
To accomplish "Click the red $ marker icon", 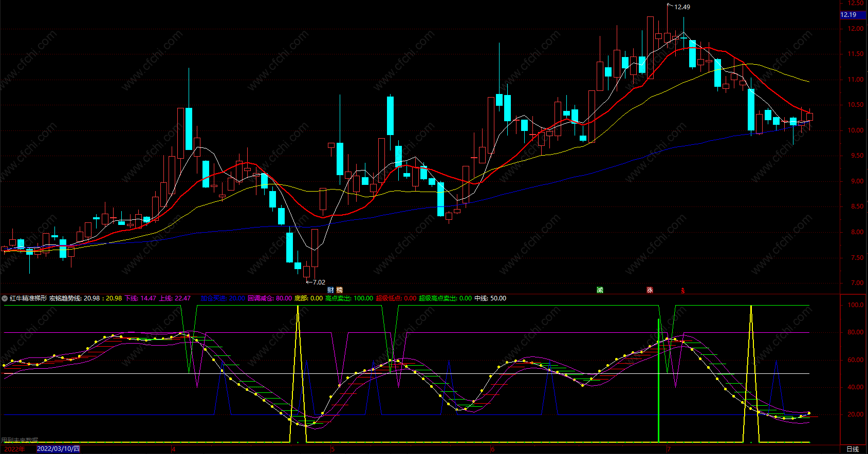I will coord(683,291).
